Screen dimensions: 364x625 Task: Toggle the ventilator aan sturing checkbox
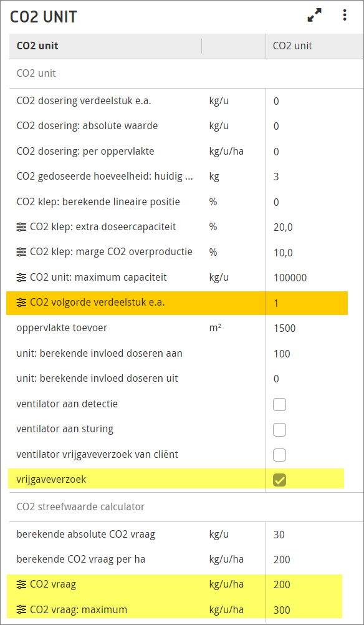point(280,430)
